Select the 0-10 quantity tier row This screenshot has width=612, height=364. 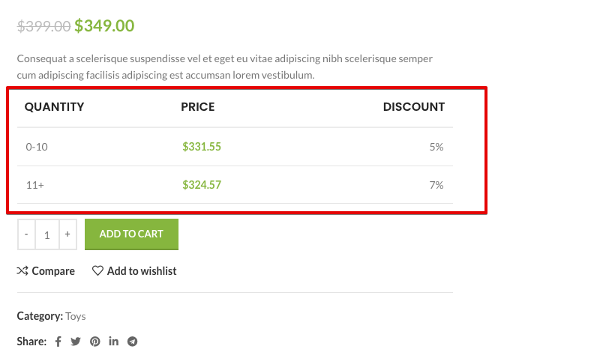tap(37, 147)
